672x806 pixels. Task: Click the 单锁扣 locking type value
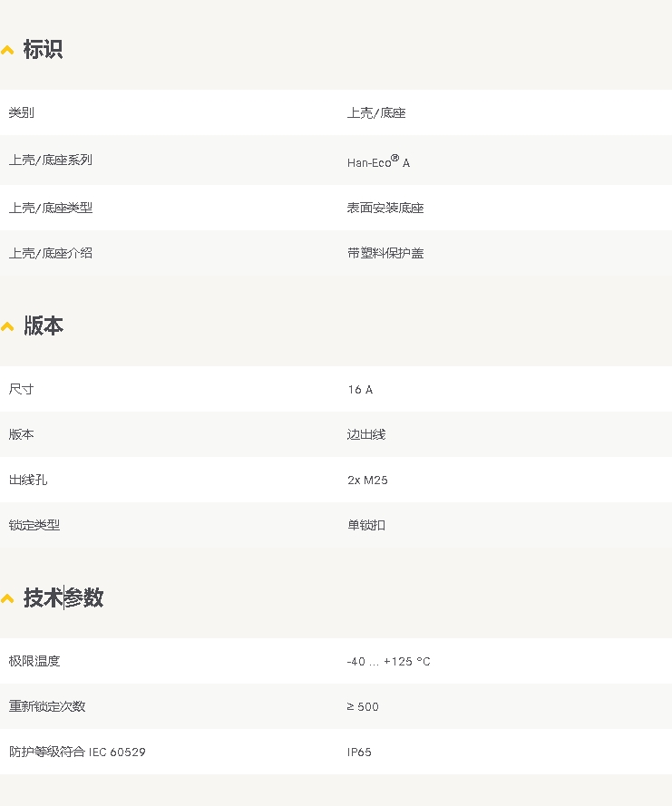366,525
